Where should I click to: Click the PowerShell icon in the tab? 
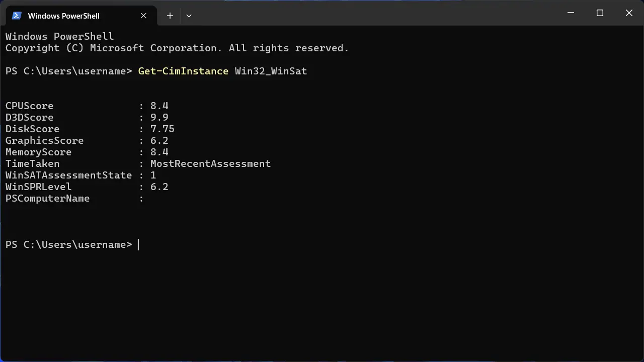[x=16, y=16]
